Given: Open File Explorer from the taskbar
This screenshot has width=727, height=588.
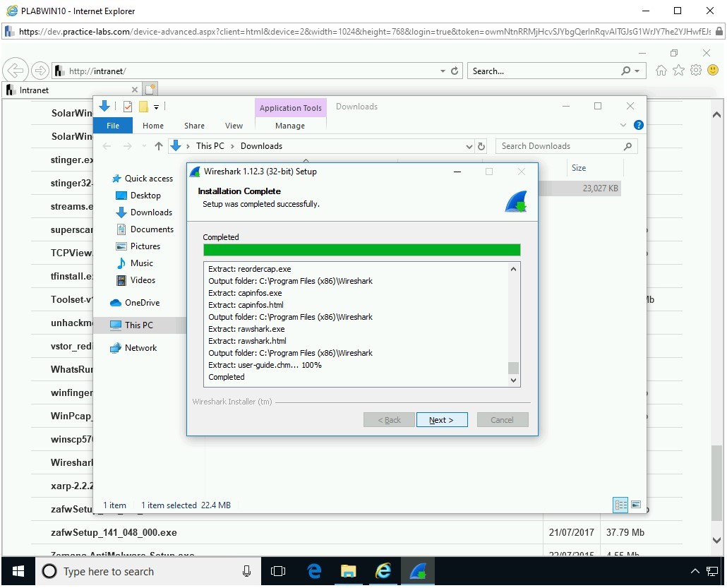Looking at the screenshot, I should (x=349, y=571).
